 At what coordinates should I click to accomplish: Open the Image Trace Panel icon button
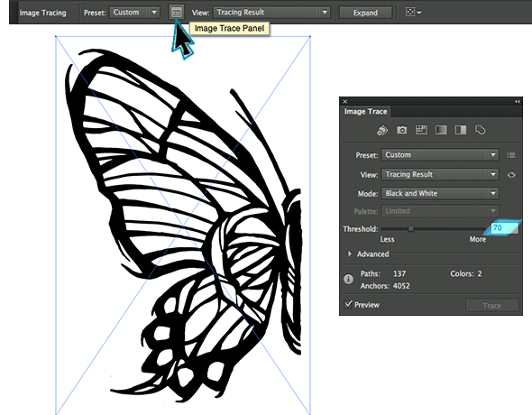177,13
